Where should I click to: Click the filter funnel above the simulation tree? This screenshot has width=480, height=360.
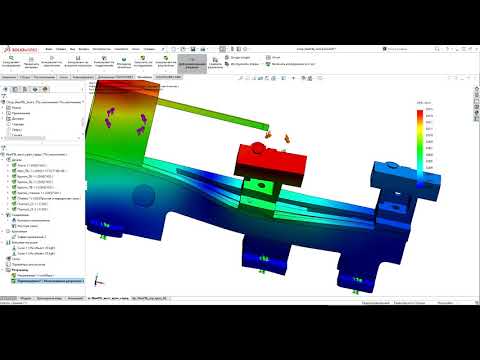[4, 148]
